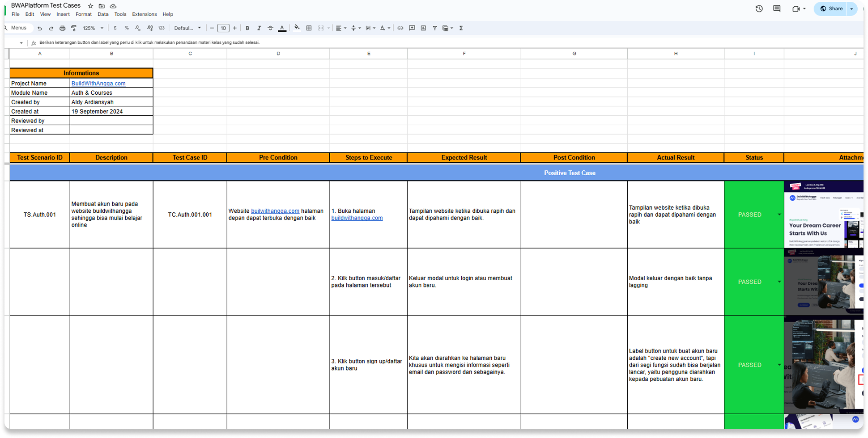This screenshot has width=868, height=438.
Task: Click the font size field
Action: coord(223,28)
